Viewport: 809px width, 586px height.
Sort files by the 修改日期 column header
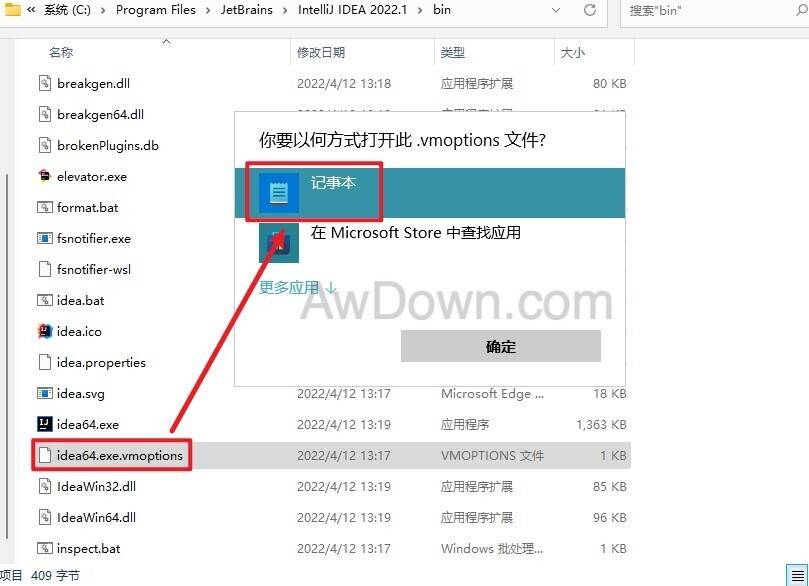321,52
